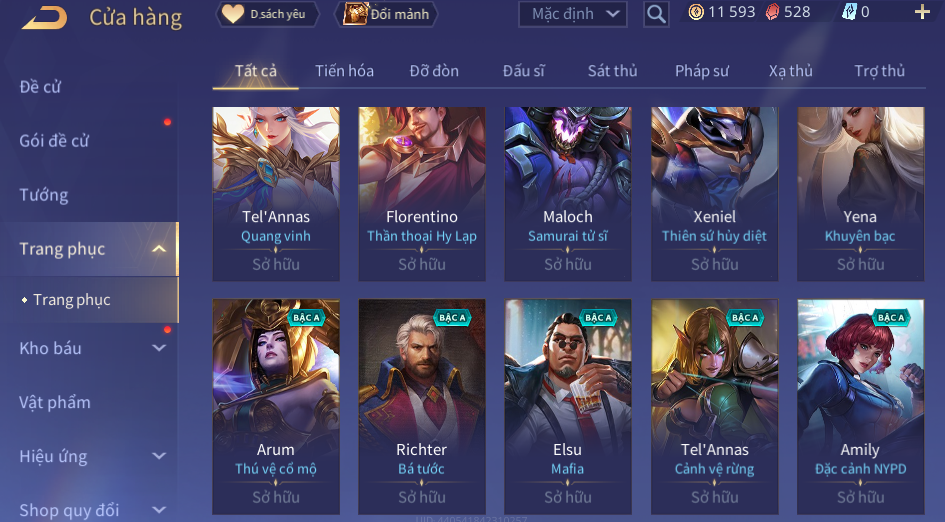Open the search magnifier icon
Image resolution: width=945 pixels, height=522 pixels.
(656, 14)
